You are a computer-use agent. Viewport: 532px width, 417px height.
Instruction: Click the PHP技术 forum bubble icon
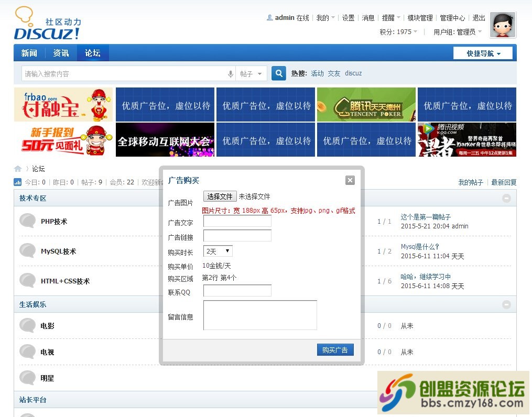(27, 221)
